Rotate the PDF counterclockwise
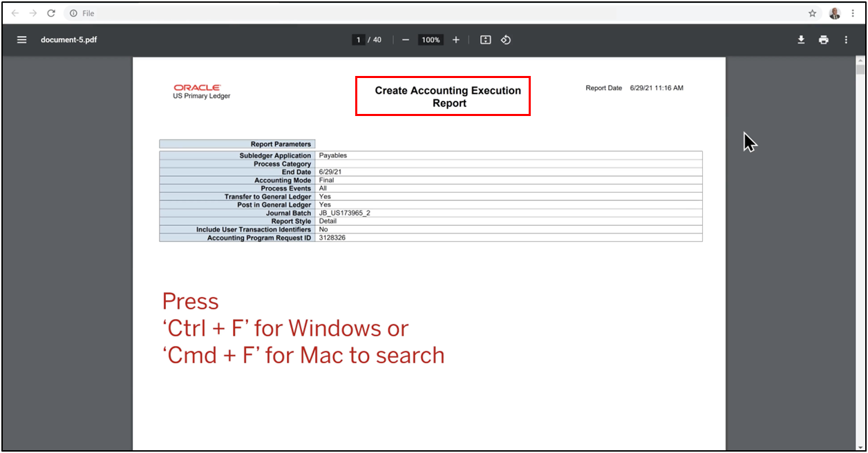The height and width of the screenshot is (453, 868). click(x=506, y=39)
